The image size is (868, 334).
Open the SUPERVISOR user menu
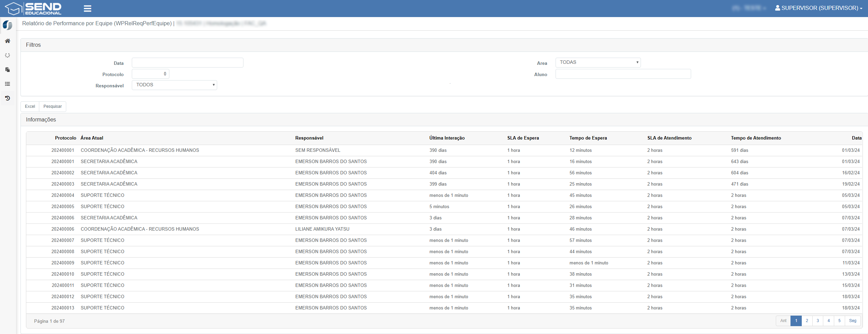[x=818, y=8]
